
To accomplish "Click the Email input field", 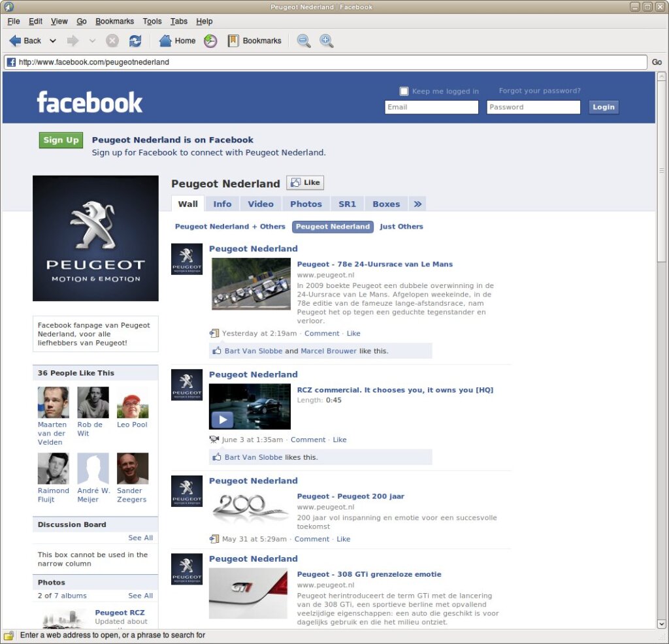I will pos(431,107).
